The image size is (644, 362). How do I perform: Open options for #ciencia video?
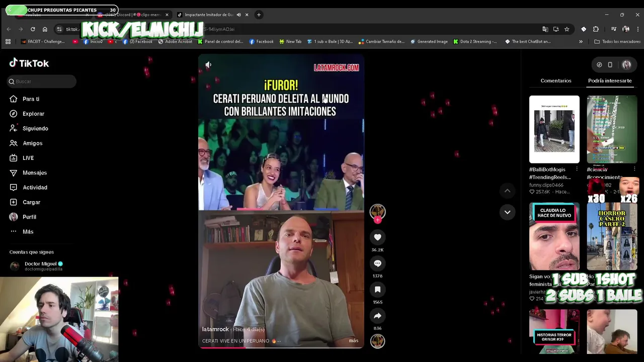(634, 169)
